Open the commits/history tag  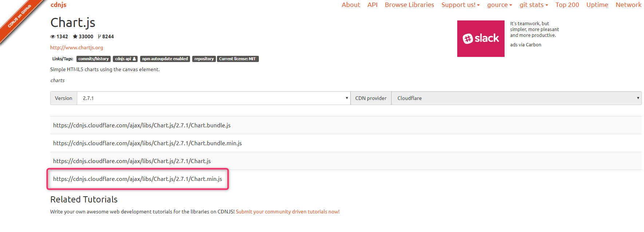click(x=93, y=59)
